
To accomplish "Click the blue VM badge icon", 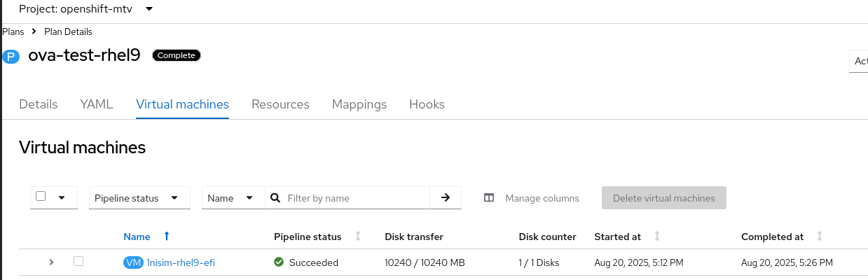I will [133, 262].
